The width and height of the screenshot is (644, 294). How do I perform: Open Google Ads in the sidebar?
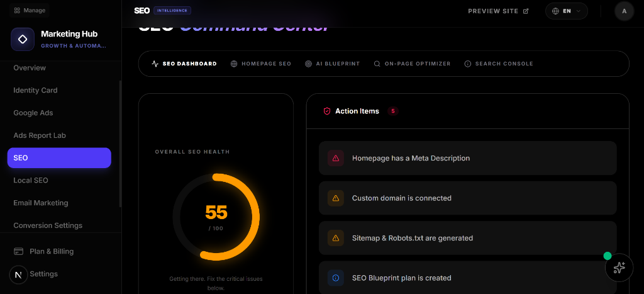(x=59, y=113)
